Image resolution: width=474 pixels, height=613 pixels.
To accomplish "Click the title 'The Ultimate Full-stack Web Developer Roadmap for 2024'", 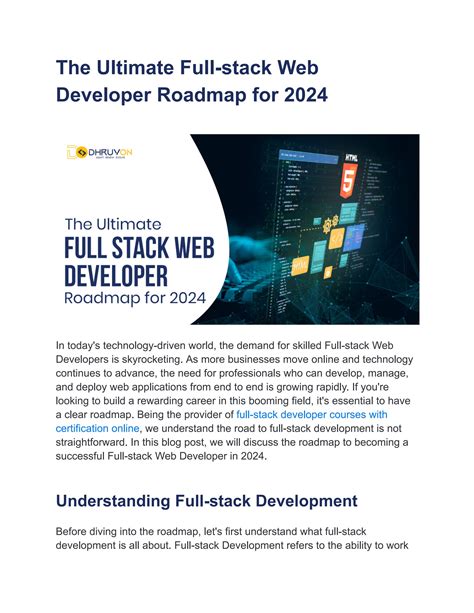I will tap(192, 81).
